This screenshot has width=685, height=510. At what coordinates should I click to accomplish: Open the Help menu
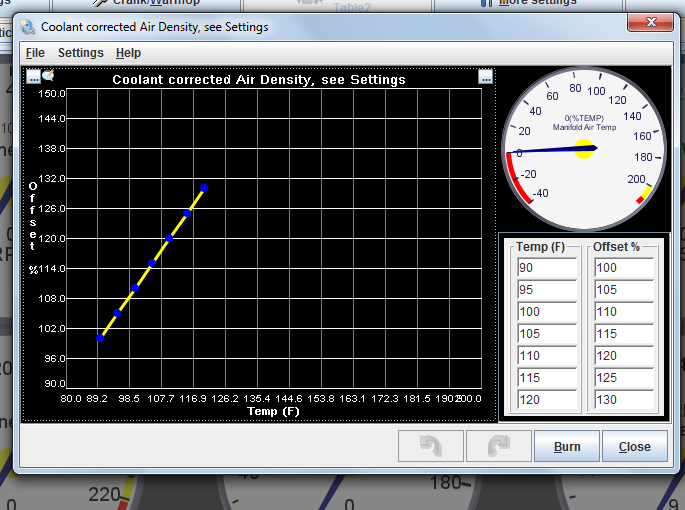click(x=128, y=53)
